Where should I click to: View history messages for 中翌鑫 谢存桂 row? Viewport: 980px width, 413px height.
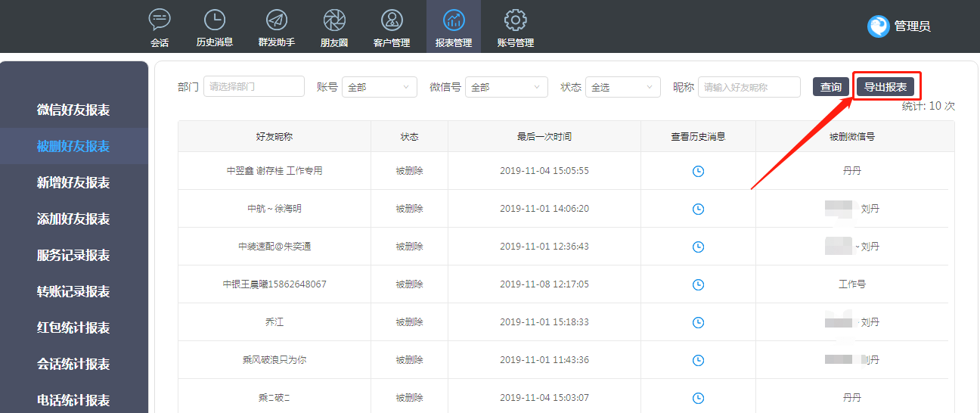point(698,171)
